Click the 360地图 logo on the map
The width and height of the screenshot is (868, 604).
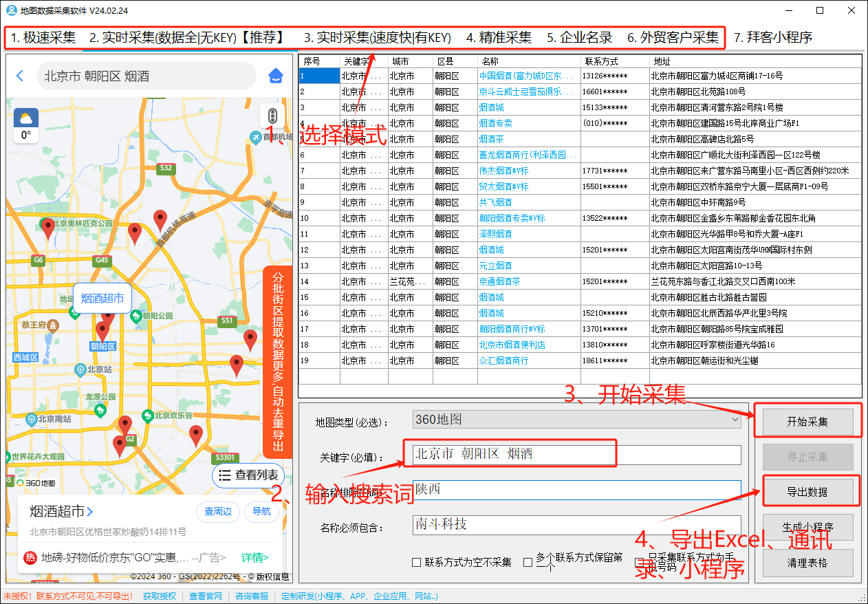[x=37, y=484]
